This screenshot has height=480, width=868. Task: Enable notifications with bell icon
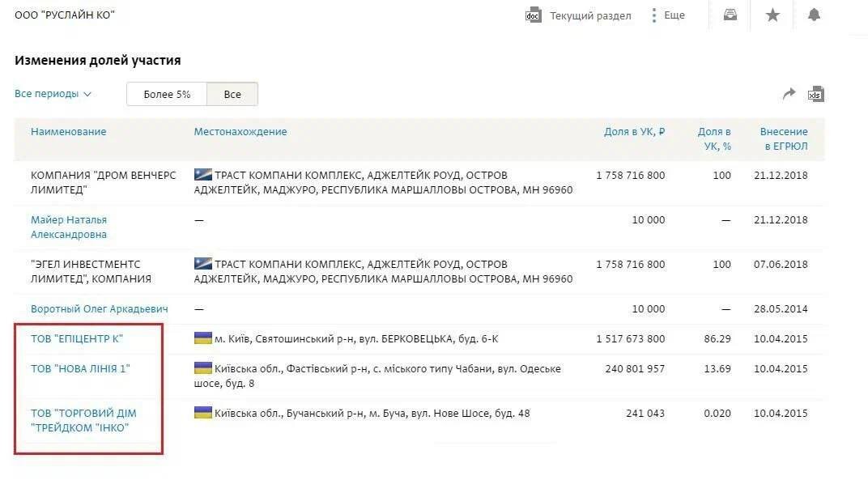click(x=814, y=15)
